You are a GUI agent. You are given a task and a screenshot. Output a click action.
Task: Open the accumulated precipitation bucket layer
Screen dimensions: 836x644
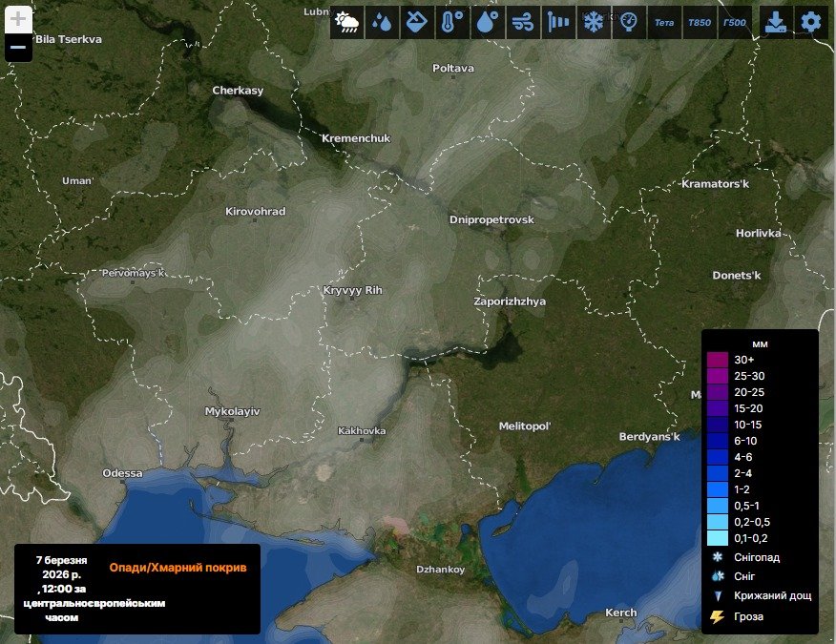pyautogui.click(x=417, y=21)
